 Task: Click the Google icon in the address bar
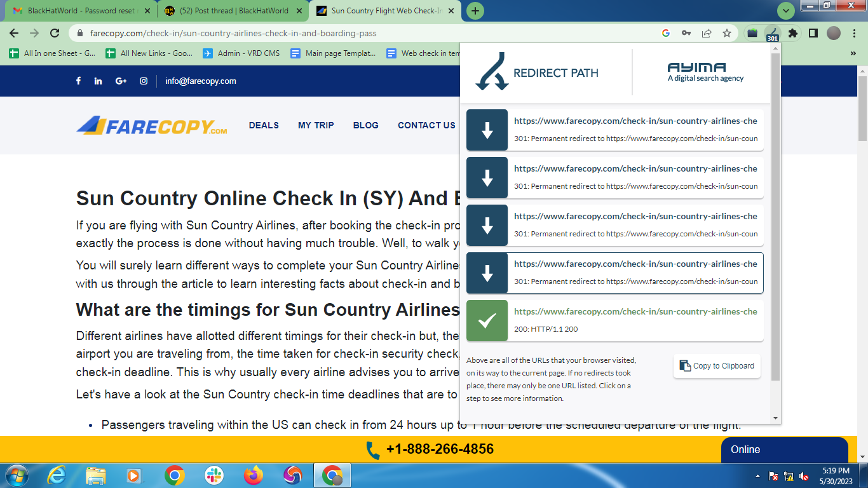[666, 33]
